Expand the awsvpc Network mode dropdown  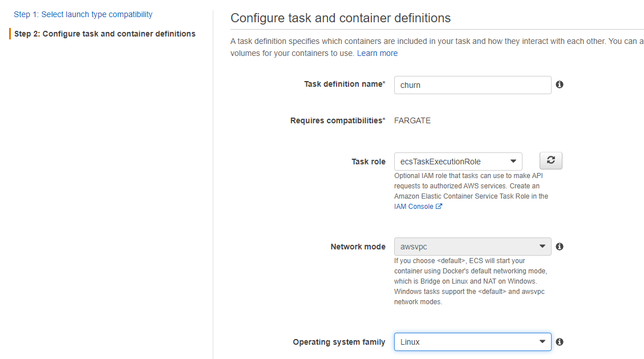pyautogui.click(x=472, y=247)
